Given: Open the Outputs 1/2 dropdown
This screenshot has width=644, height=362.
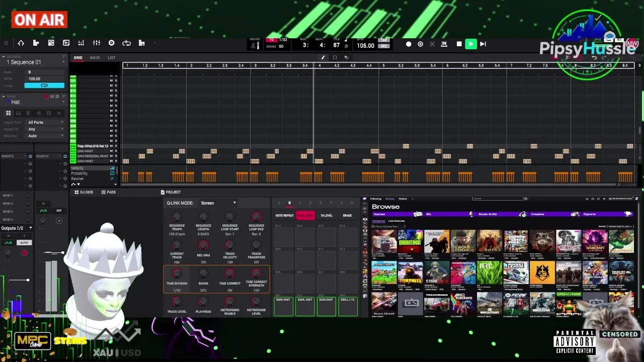Looking at the screenshot, I should click(17, 228).
